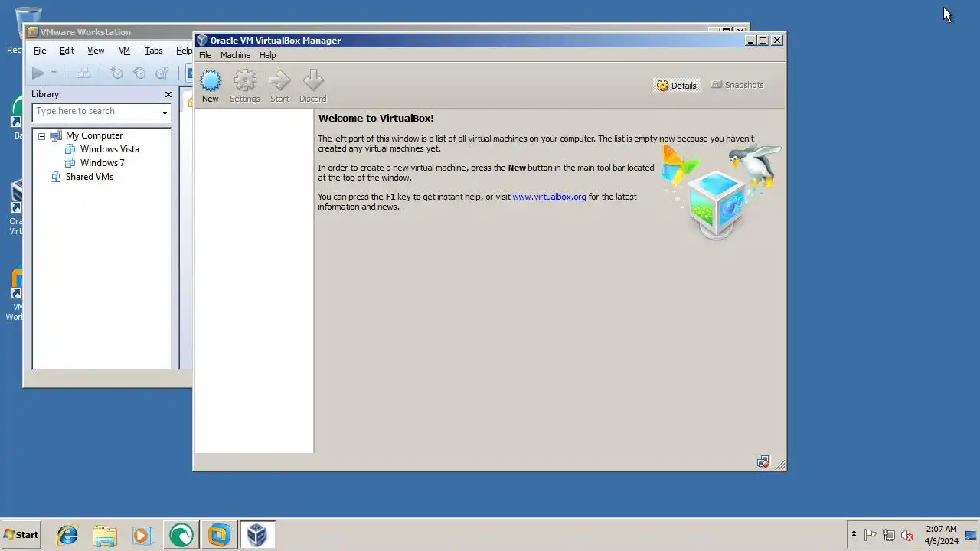The width and height of the screenshot is (980, 551).
Task: Minimize the VirtualBox Manager window
Action: [750, 41]
